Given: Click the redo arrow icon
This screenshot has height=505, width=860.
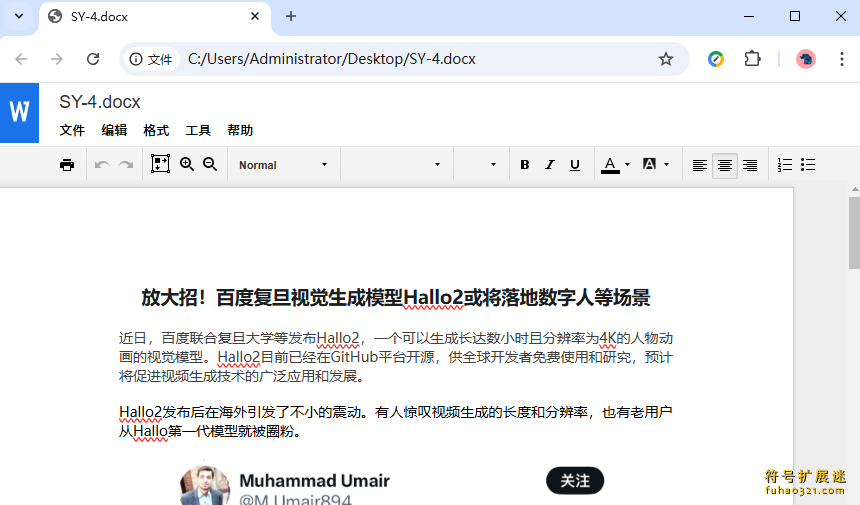Looking at the screenshot, I should point(126,165).
